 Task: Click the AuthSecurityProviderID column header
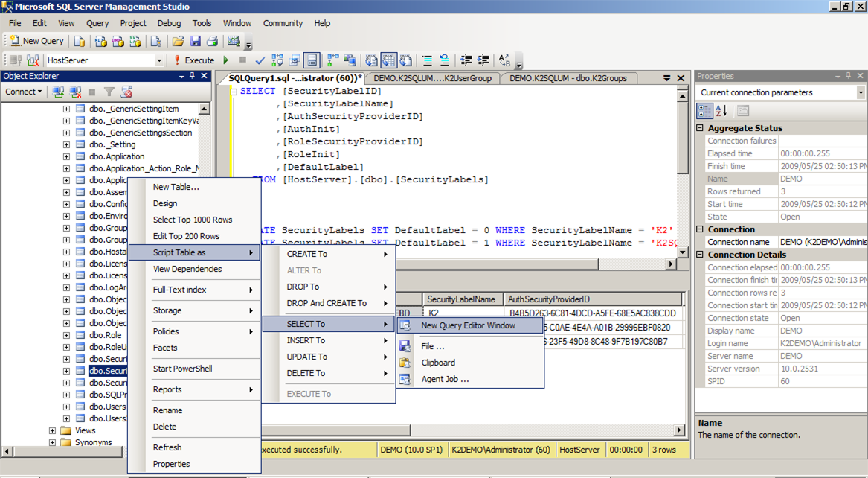[593, 299]
